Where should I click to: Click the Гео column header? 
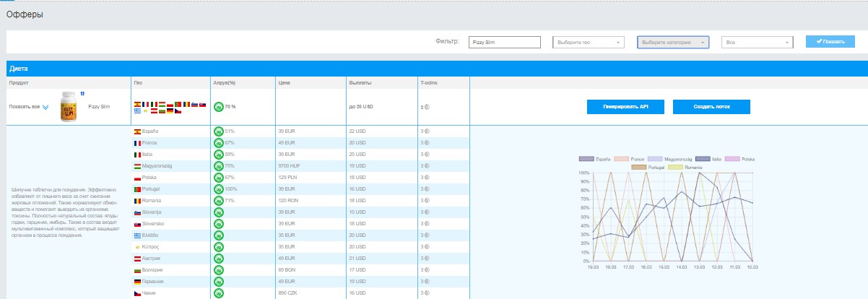(x=138, y=82)
